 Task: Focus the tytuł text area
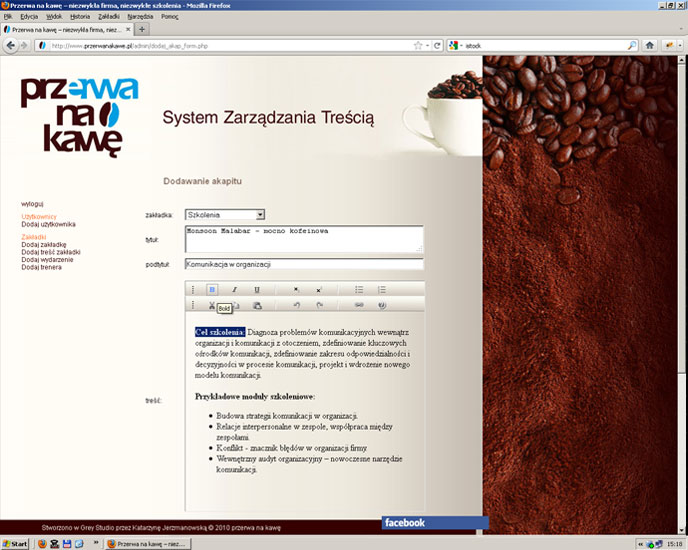click(304, 239)
